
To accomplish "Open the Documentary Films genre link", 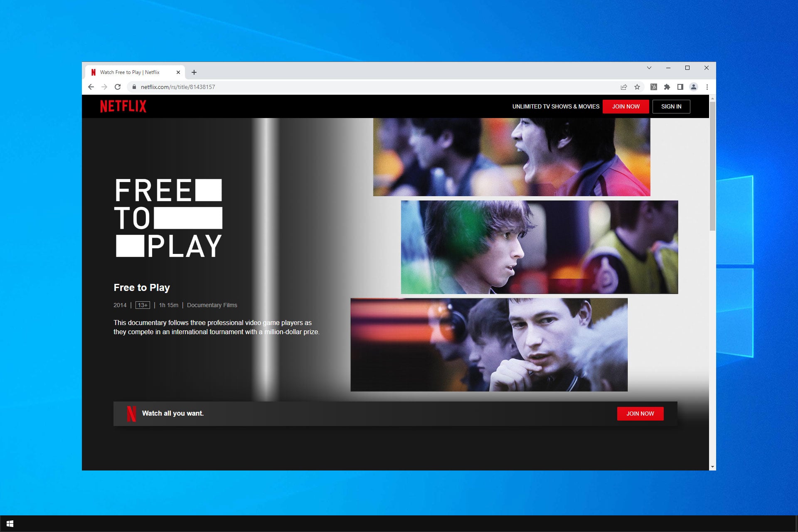I will click(x=212, y=305).
